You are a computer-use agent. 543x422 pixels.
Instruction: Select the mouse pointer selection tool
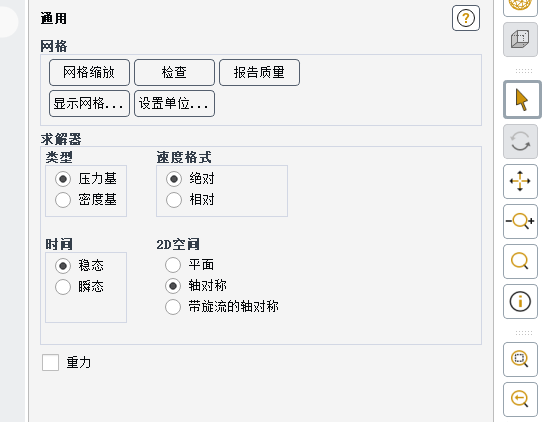pos(522,100)
